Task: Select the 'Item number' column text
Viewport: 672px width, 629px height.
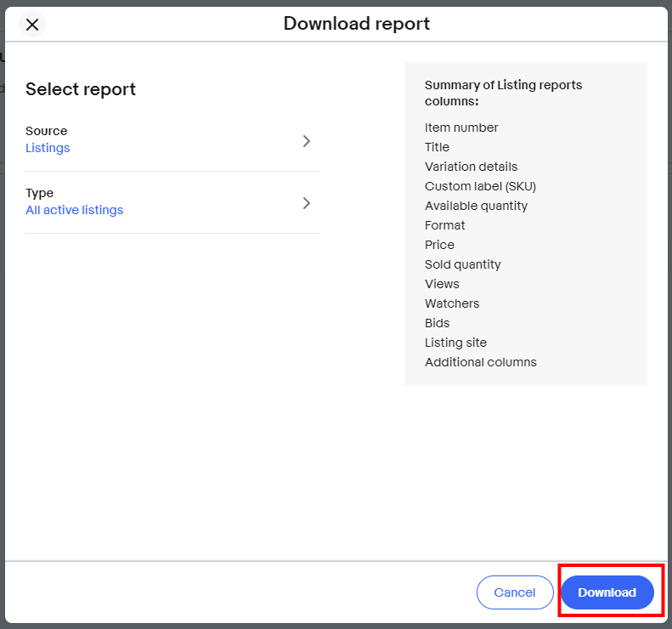Action: coord(461,127)
